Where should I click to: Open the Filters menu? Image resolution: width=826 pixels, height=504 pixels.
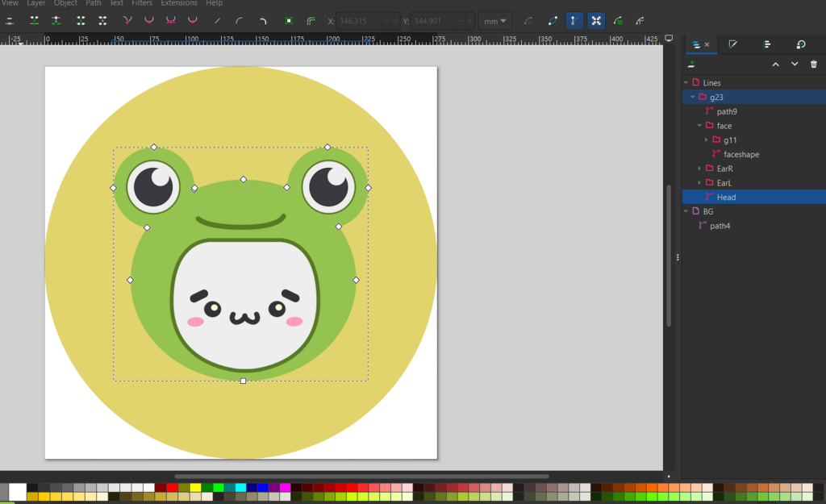coord(142,3)
